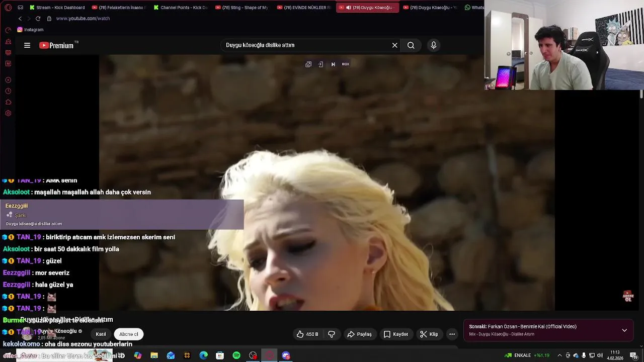This screenshot has height=362, width=644.
Task: Switch to Sting - Shape of My tab
Action: point(242,8)
